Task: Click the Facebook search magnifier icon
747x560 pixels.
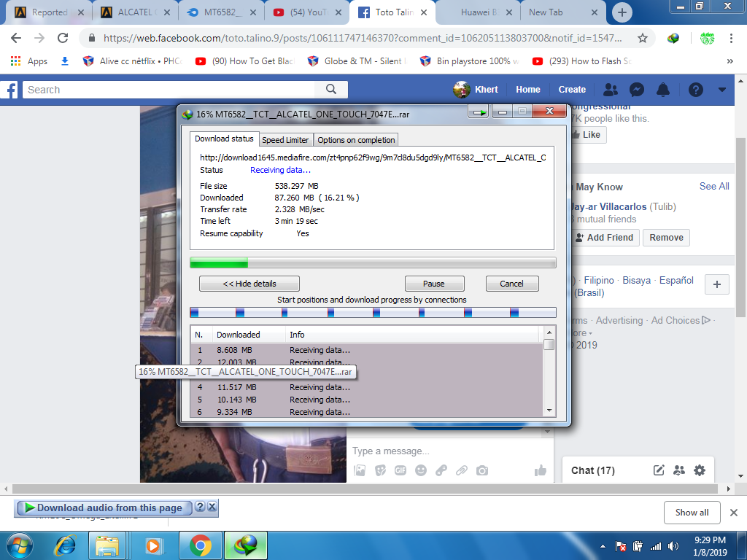Action: (331, 90)
